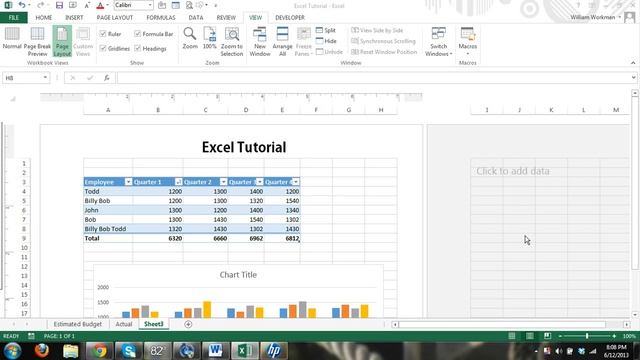Switch to Page Break Preview from status bar
Viewport: 640px width, 360px height.
tap(547, 336)
